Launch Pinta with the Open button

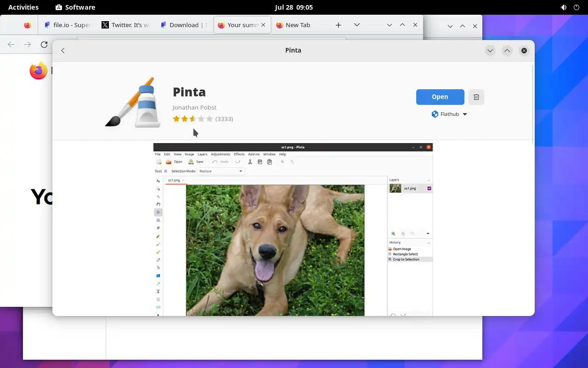(440, 97)
